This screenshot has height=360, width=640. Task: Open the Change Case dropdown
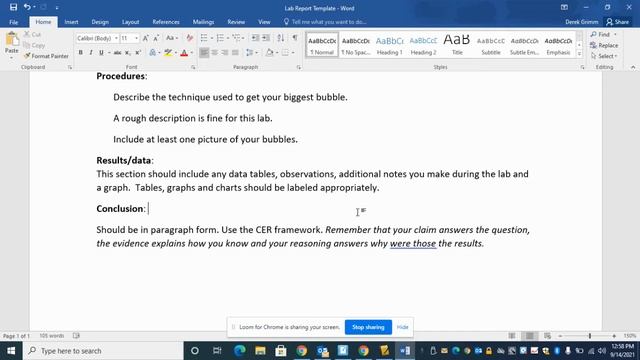(172, 38)
